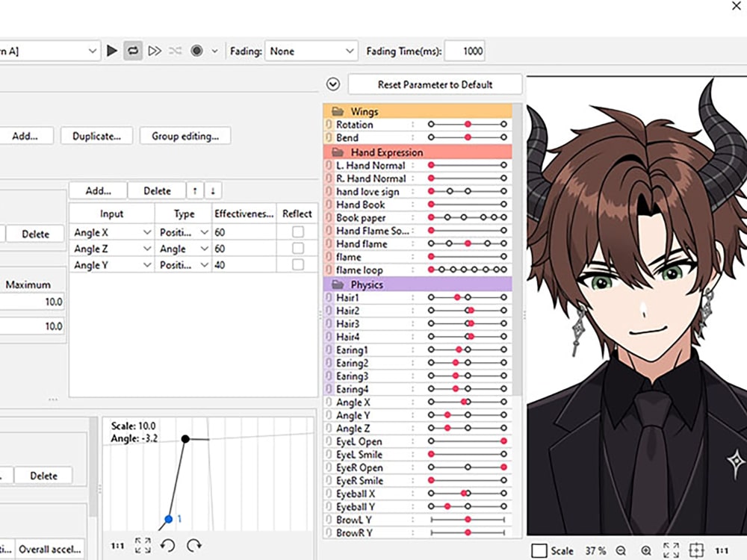747x560 pixels.
Task: Click the blue pendulum point 1
Action: point(169,519)
